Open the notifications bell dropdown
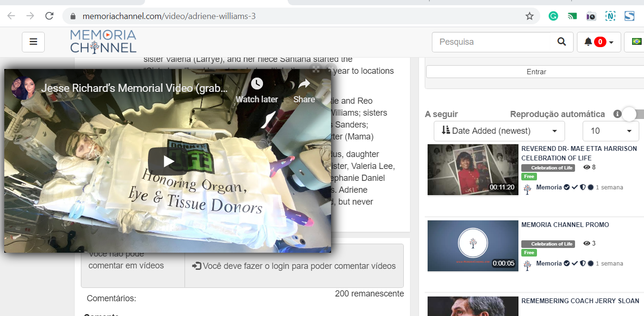Image resolution: width=644 pixels, height=316 pixels. coord(600,42)
